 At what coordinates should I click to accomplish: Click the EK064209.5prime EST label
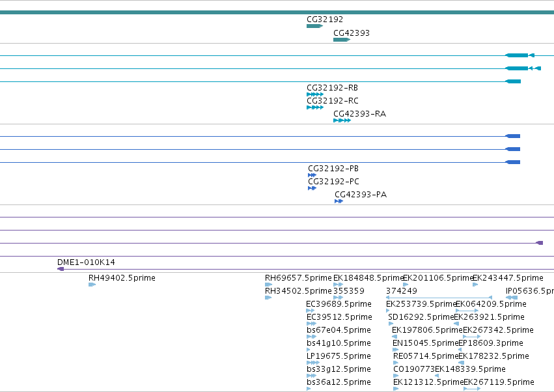(491, 304)
